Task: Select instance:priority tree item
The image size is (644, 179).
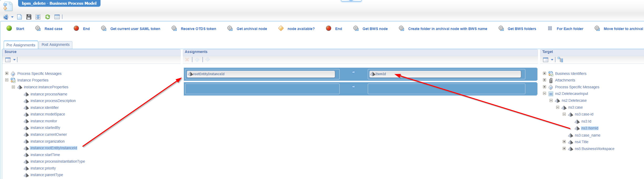Action: 43,168
